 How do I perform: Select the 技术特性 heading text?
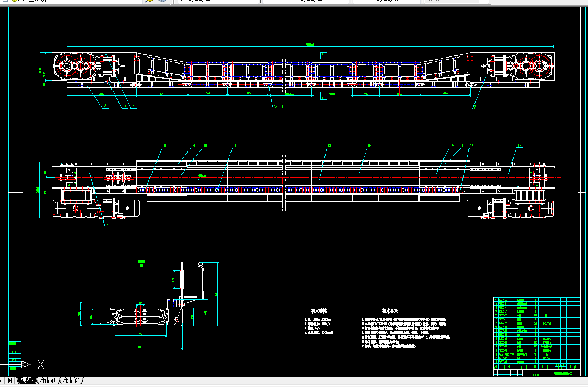click(319, 311)
